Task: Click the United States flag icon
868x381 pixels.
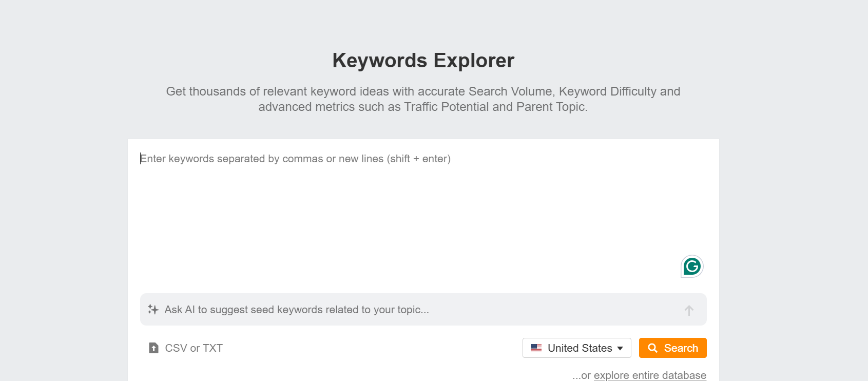Action: [536, 348]
